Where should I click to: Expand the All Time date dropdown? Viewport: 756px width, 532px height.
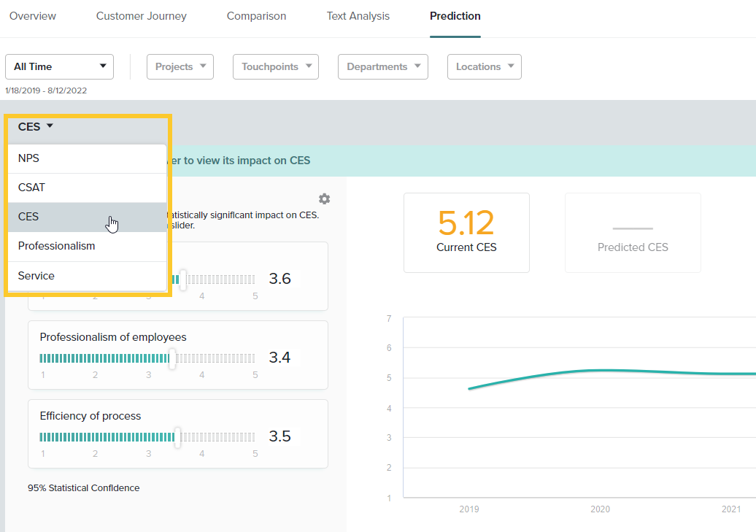[59, 66]
